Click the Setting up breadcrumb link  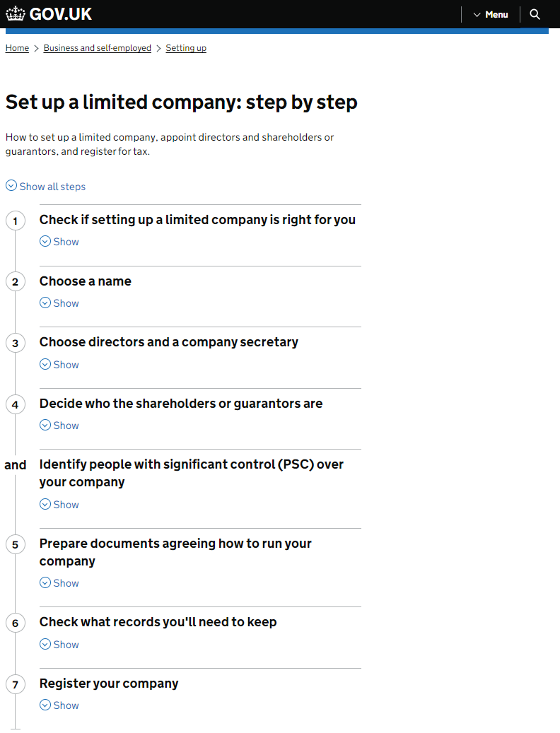(x=186, y=47)
